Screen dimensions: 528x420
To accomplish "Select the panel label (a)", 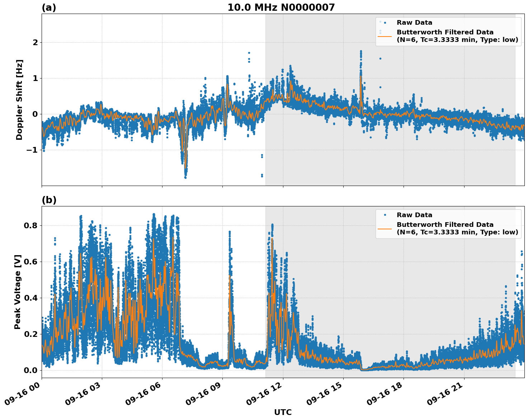I will point(49,7).
